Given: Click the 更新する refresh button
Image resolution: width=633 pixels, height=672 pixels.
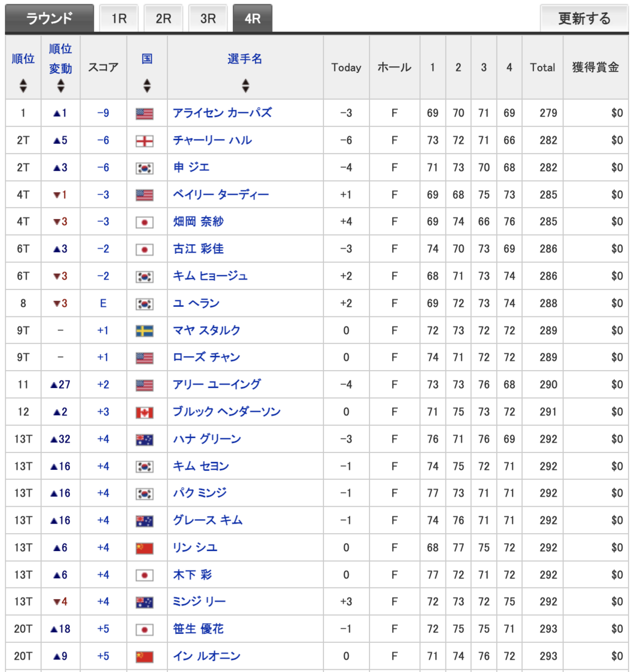Looking at the screenshot, I should 584,18.
